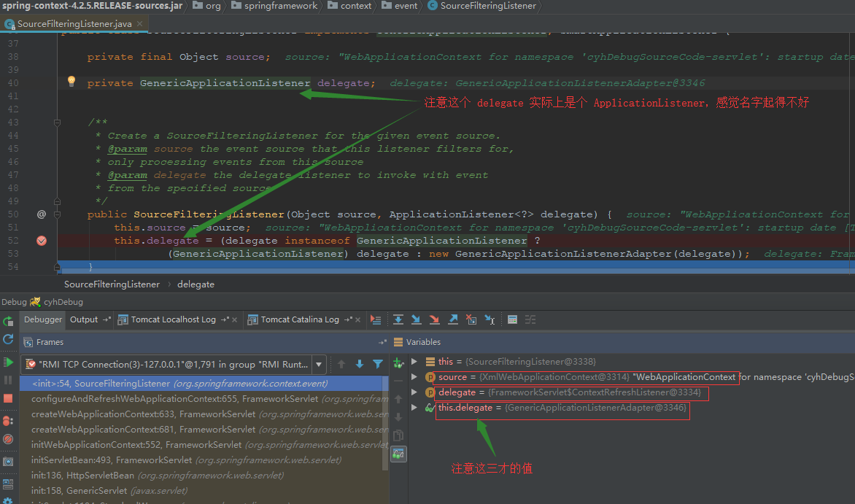Expand the 'source' variable node
The image size is (855, 504).
click(414, 377)
